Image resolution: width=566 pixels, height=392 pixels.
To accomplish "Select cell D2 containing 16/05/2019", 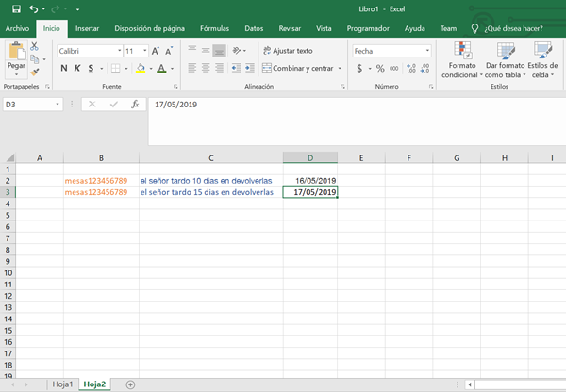I will coord(310,180).
